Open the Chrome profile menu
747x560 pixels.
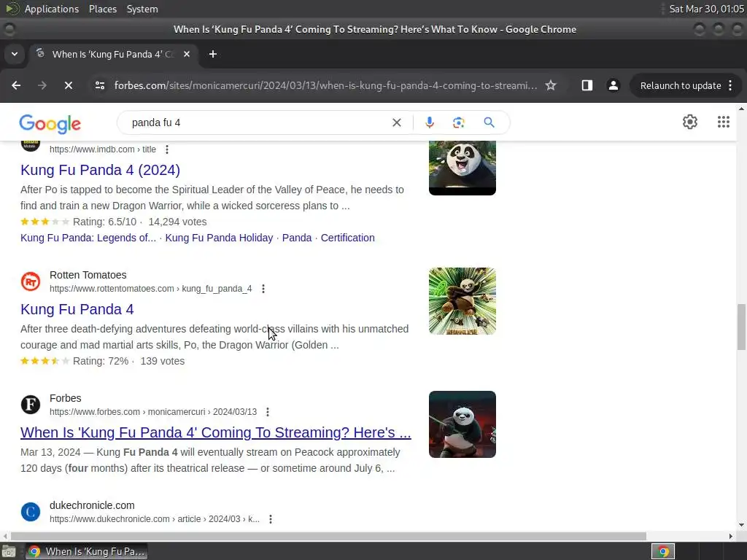pos(613,85)
